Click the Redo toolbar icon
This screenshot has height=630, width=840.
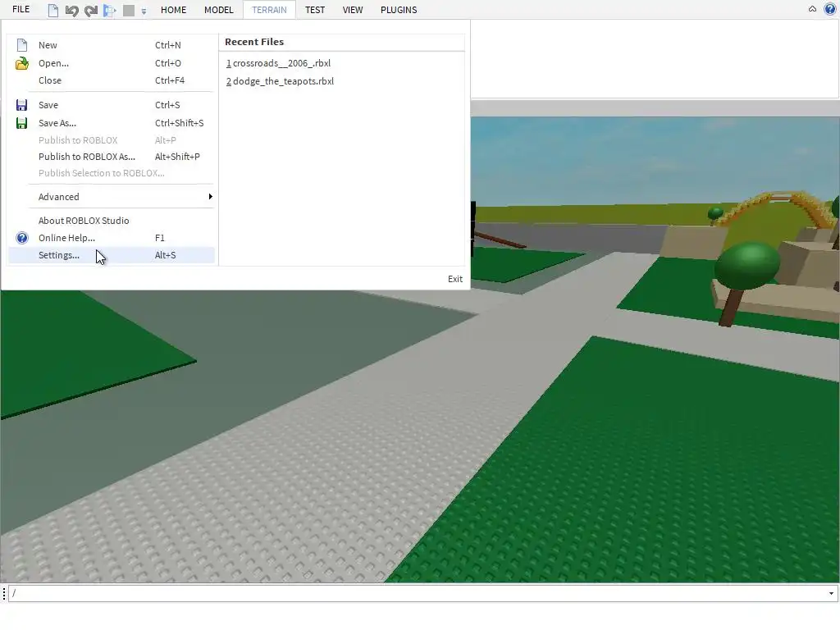point(90,10)
